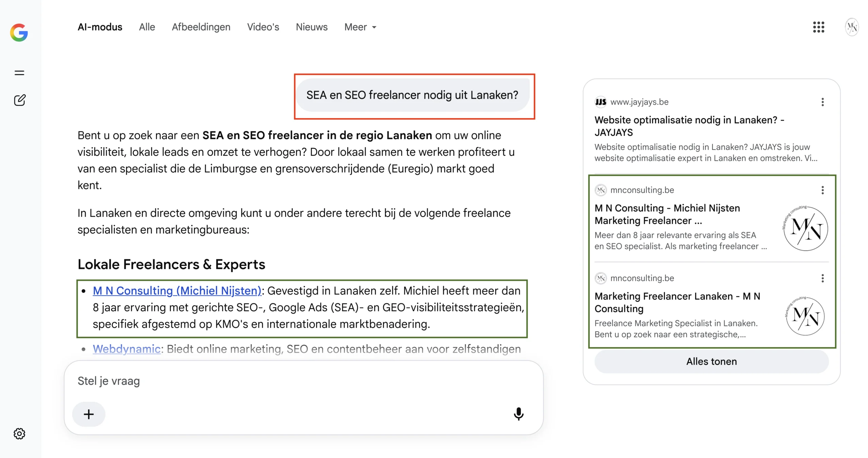Image resolution: width=868 pixels, height=458 pixels.
Task: Click the www.jayjays.be source URL
Action: tap(639, 102)
